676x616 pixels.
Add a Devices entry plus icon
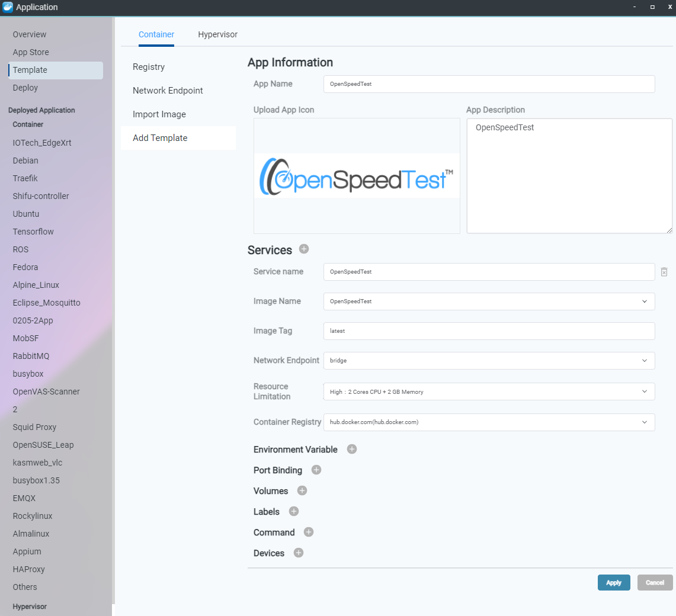point(299,553)
